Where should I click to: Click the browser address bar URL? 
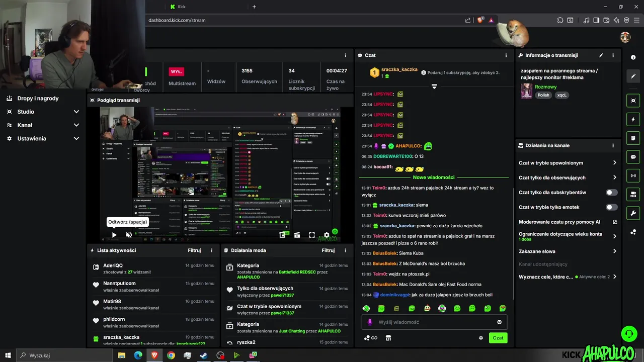(177, 20)
